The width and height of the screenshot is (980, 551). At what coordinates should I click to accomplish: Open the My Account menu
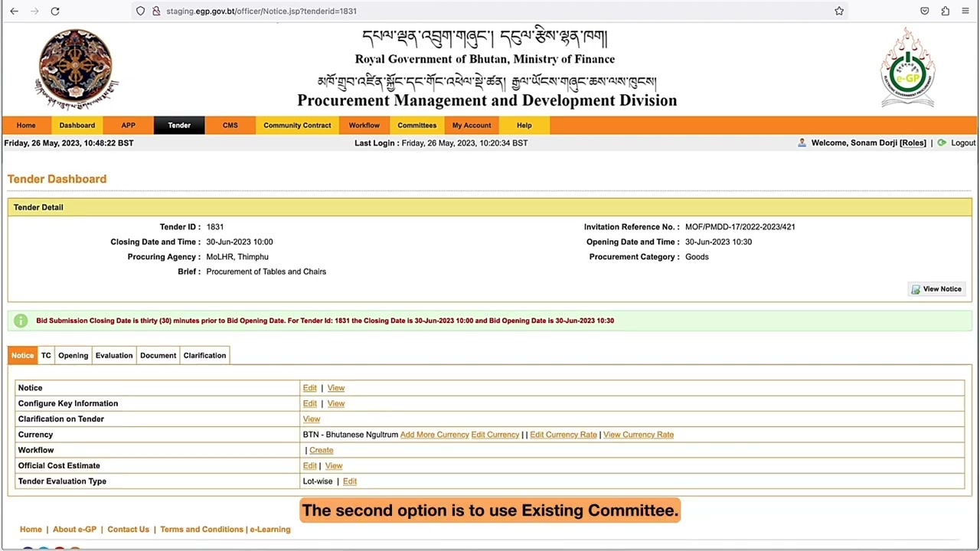(x=472, y=126)
